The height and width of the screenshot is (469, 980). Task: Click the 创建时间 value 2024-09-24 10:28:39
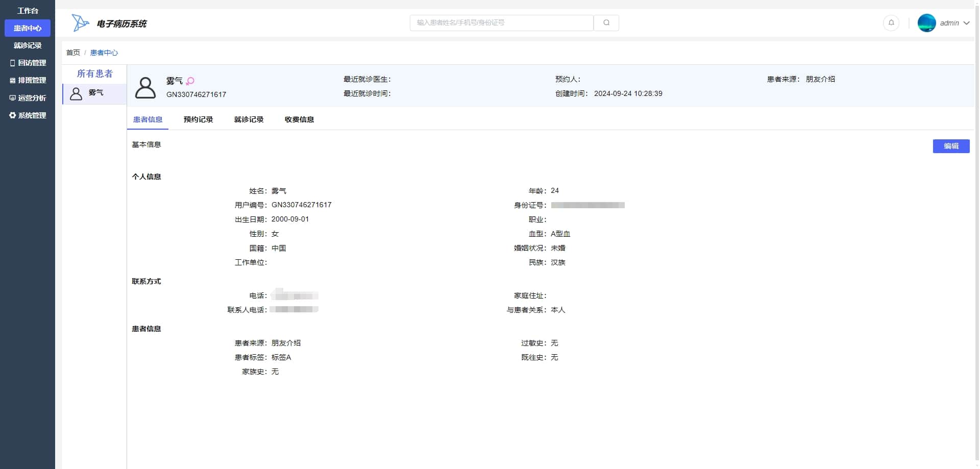[628, 93]
